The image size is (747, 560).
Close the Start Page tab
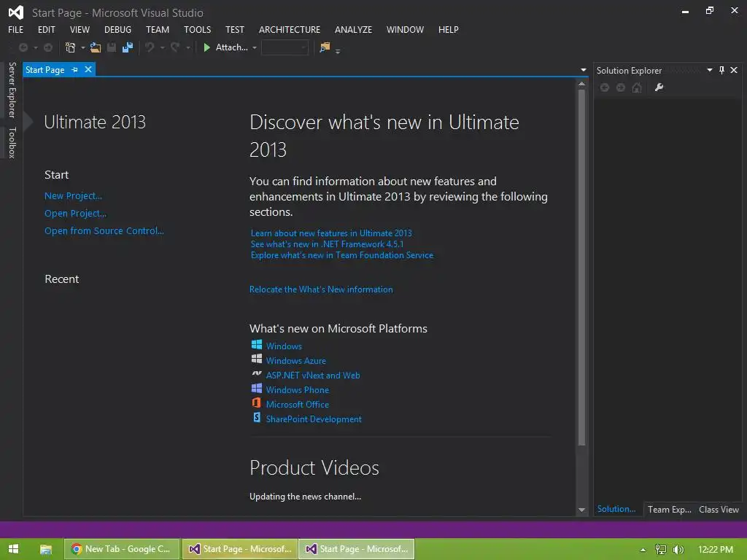coord(88,69)
